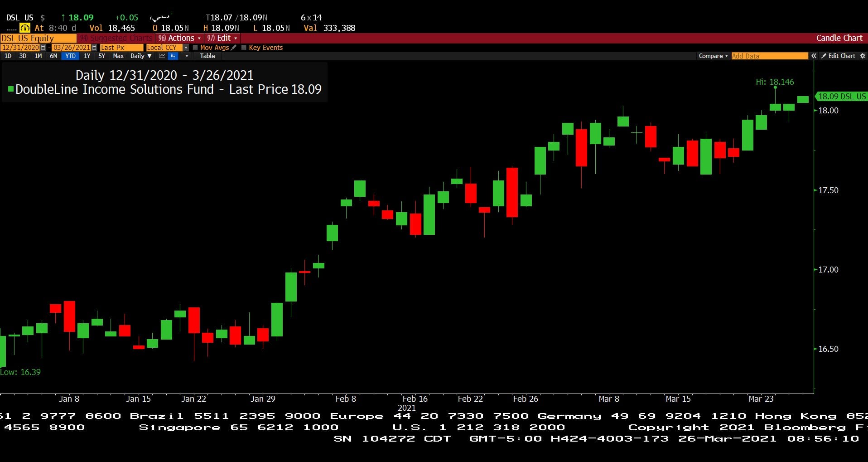Open the start date calendar picker
The image size is (868, 462).
pos(43,48)
